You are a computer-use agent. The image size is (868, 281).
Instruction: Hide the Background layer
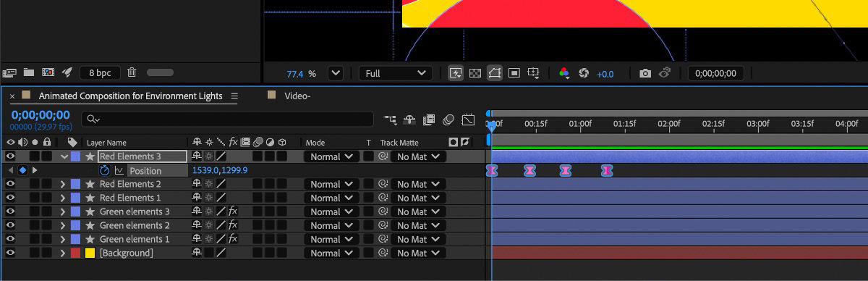pos(10,253)
